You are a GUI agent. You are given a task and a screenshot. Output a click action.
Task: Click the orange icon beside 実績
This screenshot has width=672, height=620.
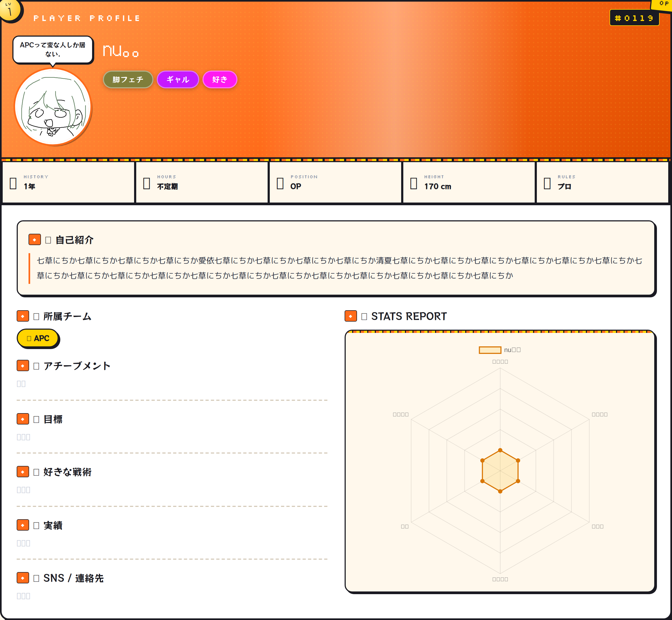23,525
